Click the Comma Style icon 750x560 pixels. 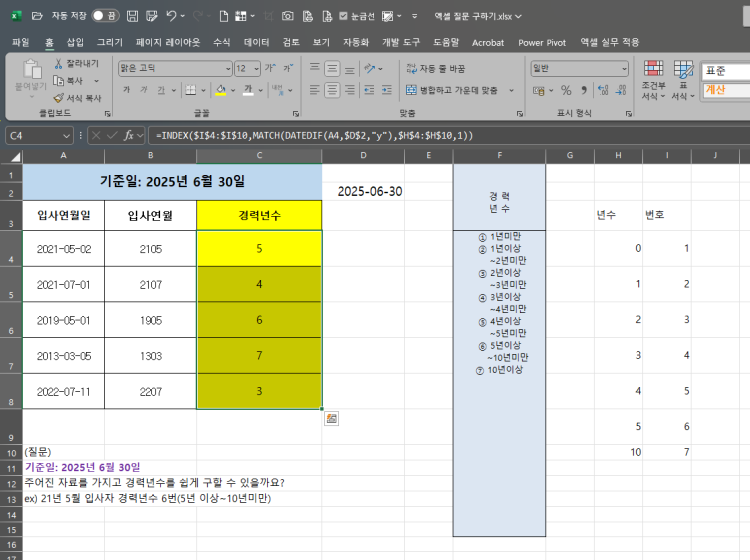(584, 90)
